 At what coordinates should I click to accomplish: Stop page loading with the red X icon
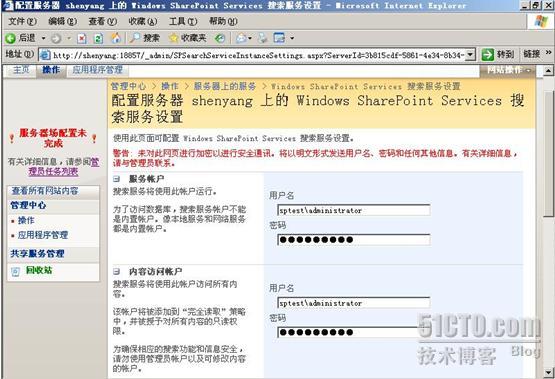point(82,38)
